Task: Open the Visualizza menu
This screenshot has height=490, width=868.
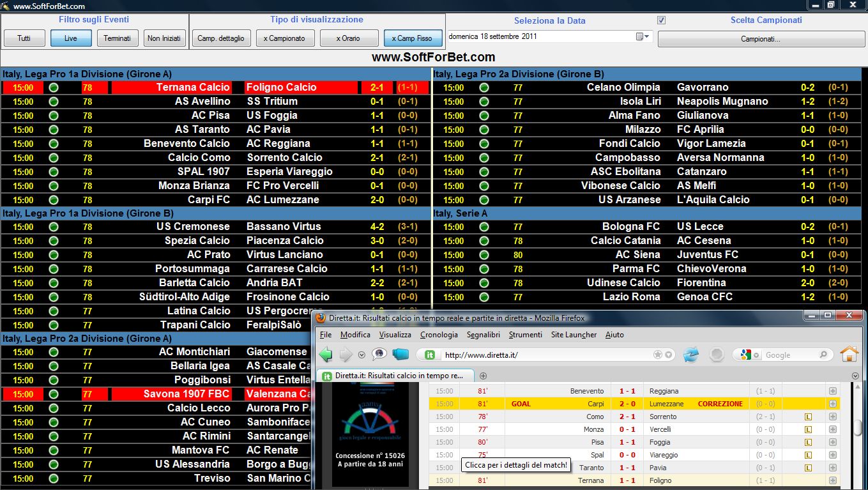Action: (x=395, y=335)
